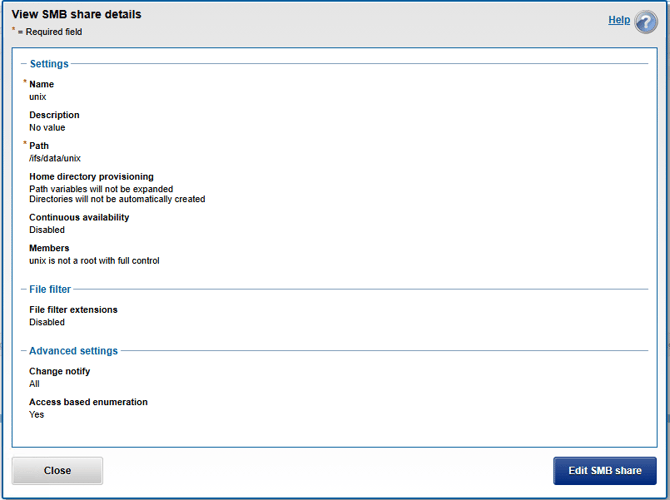The image size is (670, 500).
Task: Click the File filter extensions label
Action: click(73, 310)
